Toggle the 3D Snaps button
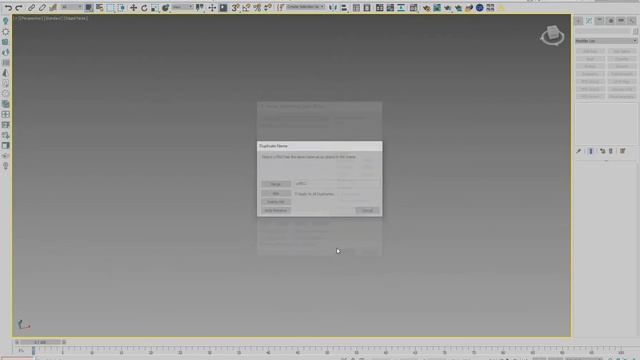The width and height of the screenshot is (640, 360). (x=236, y=8)
